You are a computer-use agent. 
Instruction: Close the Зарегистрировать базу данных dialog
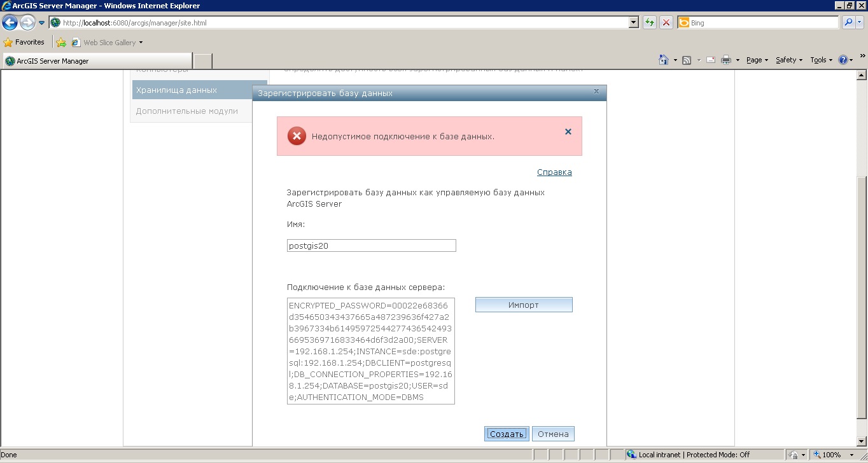tap(596, 91)
